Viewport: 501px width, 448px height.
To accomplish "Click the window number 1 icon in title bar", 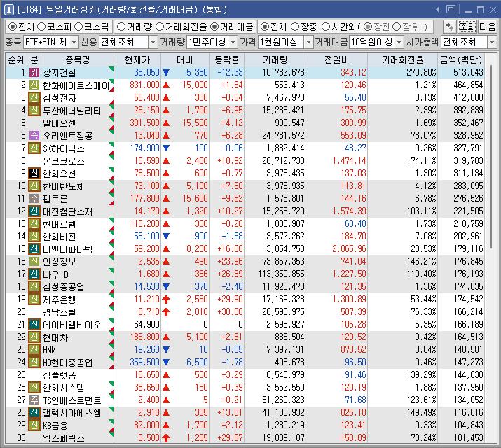I will 8,10.
